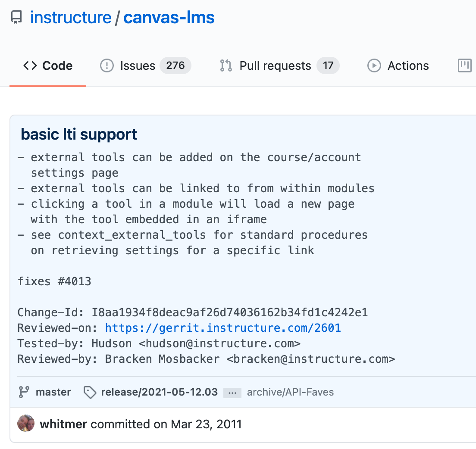Screen dimensions: 476x449
Task: Select the code brackets icon on Code tab
Action: click(29, 65)
